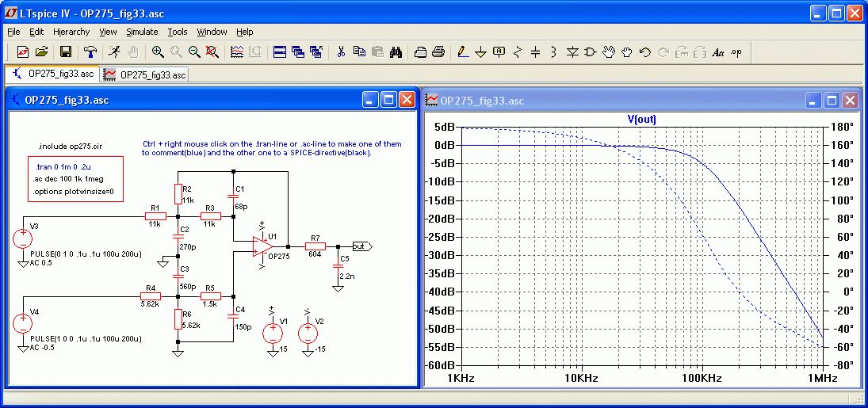Maximize the schematic sub-window
This screenshot has height=408, width=868.
(388, 100)
